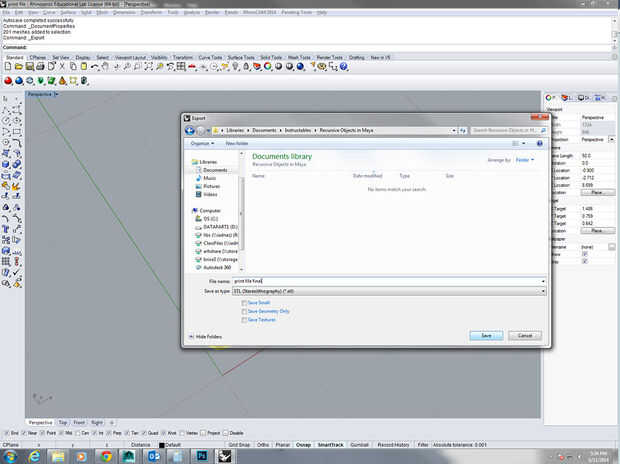Screen dimensions: 620x464
Task: Toggle Gumball in the status bar
Action: pos(359,445)
